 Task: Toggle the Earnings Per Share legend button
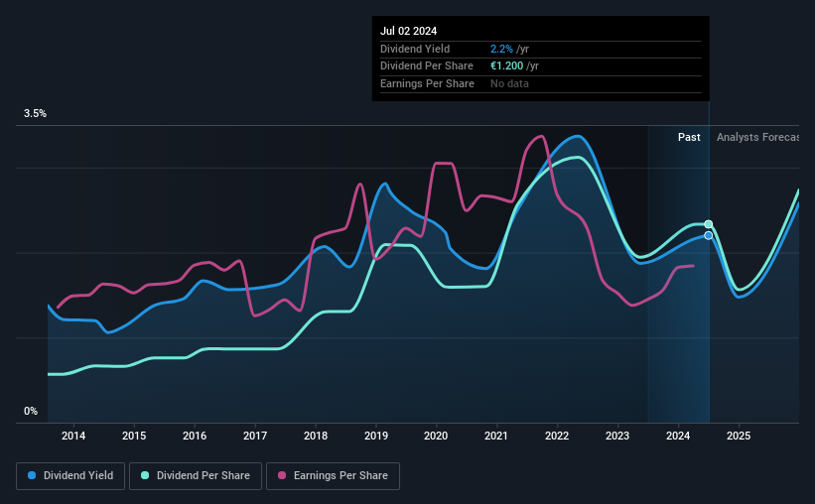coord(333,476)
